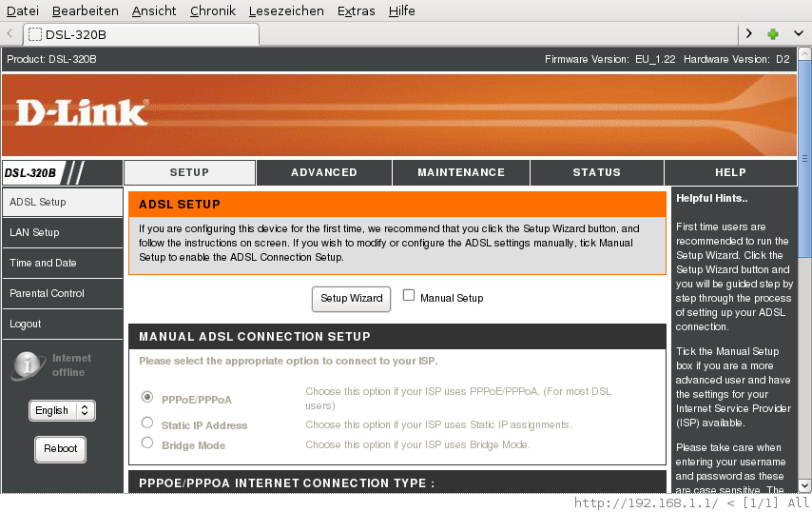Select the Static IP Address radio button
This screenshot has width=812, height=512.
pos(147,423)
